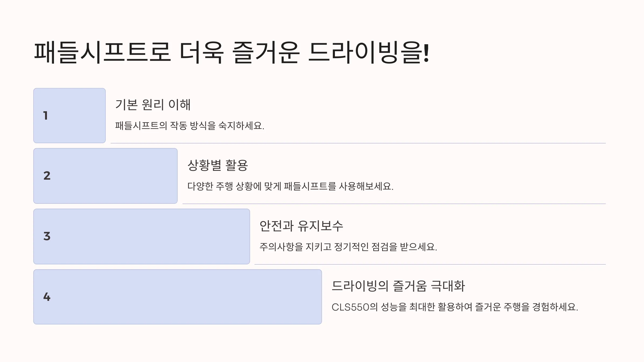
Task: Select the number 4 in the fourth box
Action: pos(47,297)
